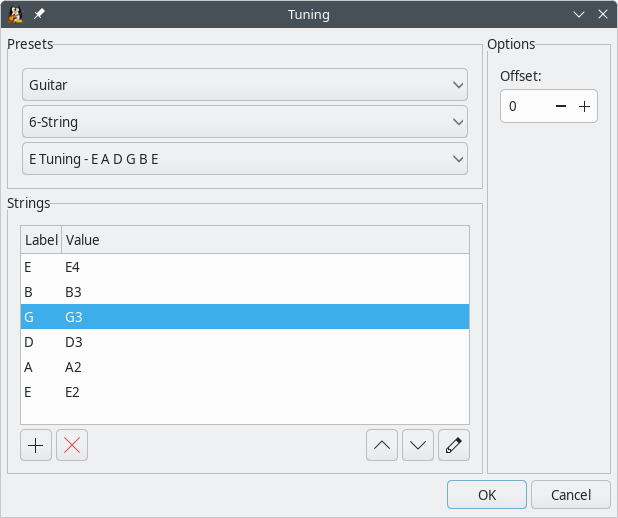Expand the E Tuning preset dropdown
The image size is (618, 518).
tap(245, 159)
